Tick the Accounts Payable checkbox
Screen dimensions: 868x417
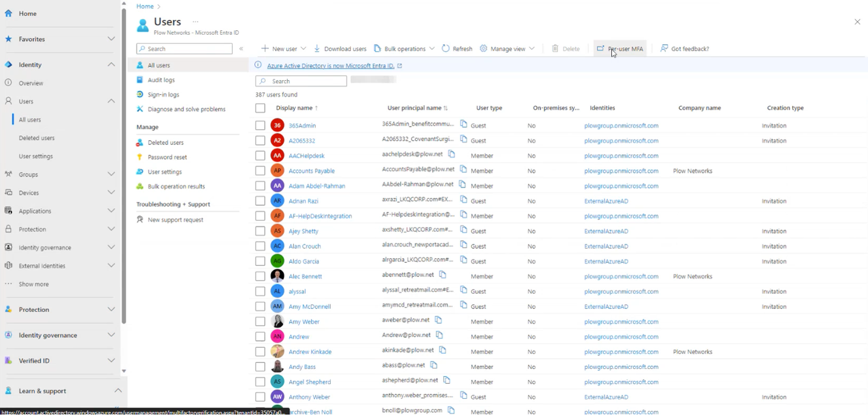pos(260,171)
